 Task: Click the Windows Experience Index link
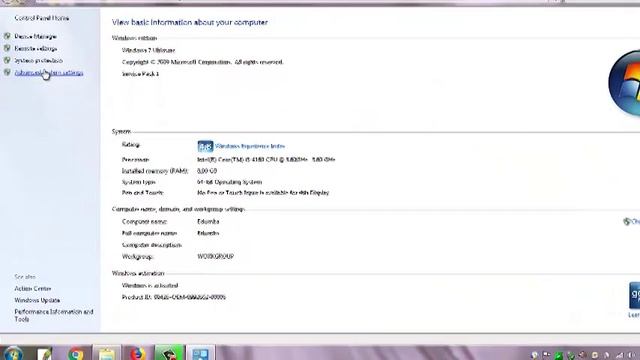250,146
